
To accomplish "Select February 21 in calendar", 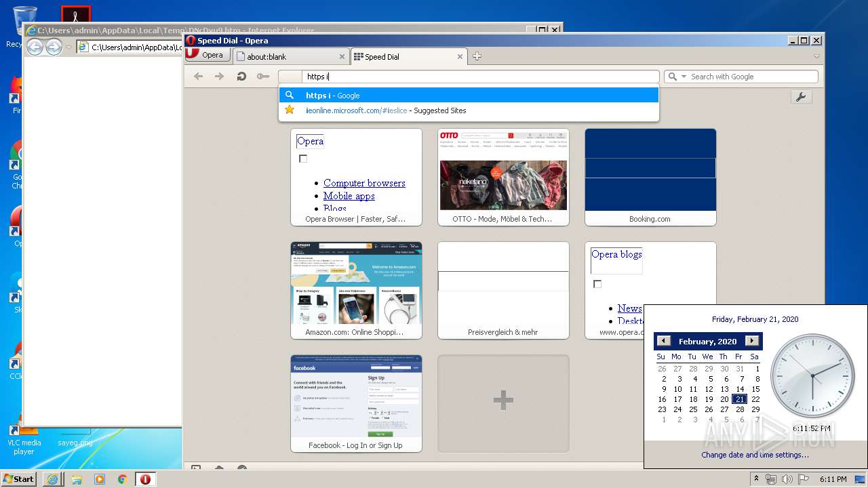I will click(740, 399).
